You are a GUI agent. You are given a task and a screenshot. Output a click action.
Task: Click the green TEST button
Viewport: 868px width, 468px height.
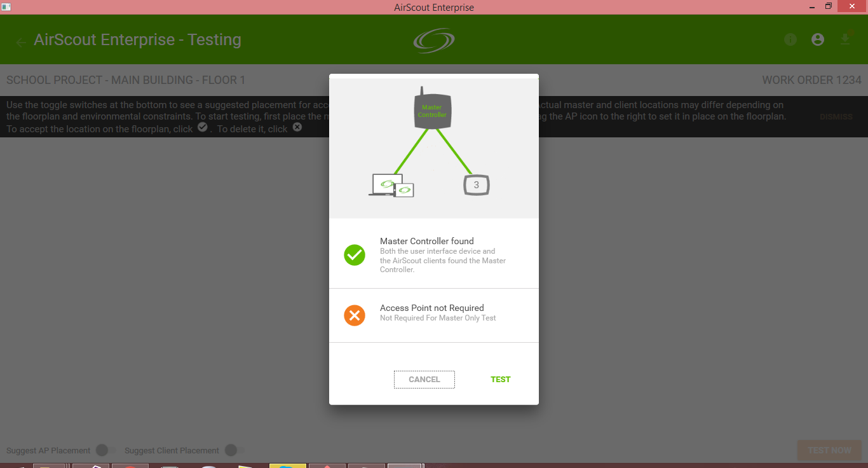click(x=501, y=380)
